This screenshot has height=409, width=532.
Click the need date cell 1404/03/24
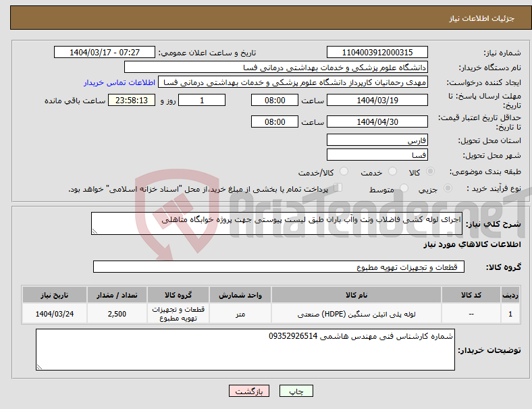[54, 314]
